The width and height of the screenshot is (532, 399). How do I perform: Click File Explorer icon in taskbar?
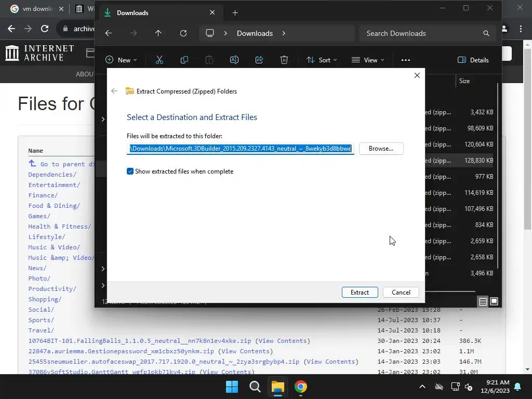coord(277,387)
